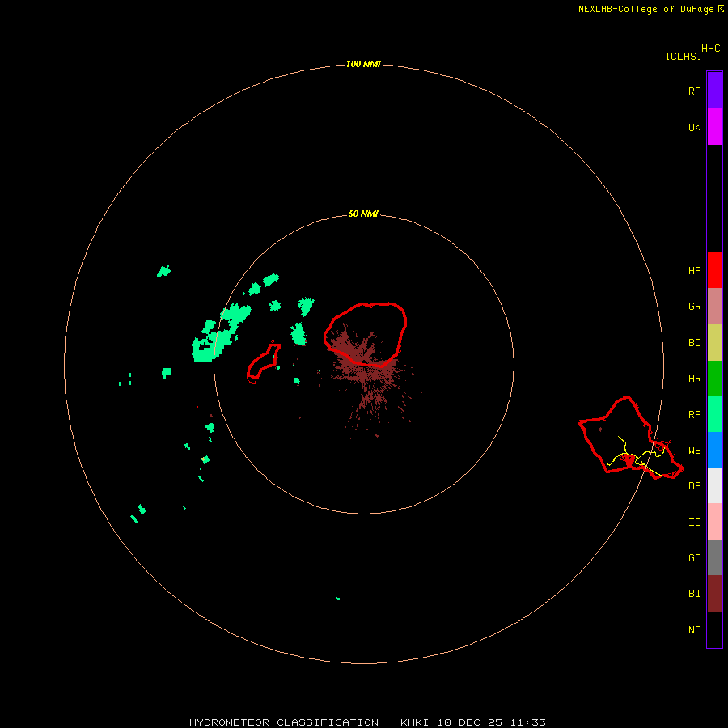The height and width of the screenshot is (728, 728).
Task: Click the "100 NMI" range ring label
Action: (x=363, y=64)
